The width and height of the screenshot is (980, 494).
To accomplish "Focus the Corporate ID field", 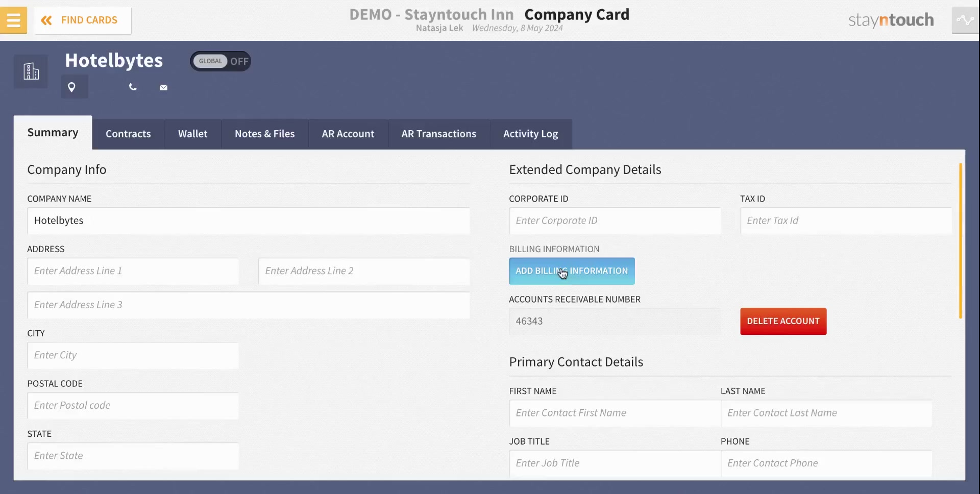I will click(615, 221).
